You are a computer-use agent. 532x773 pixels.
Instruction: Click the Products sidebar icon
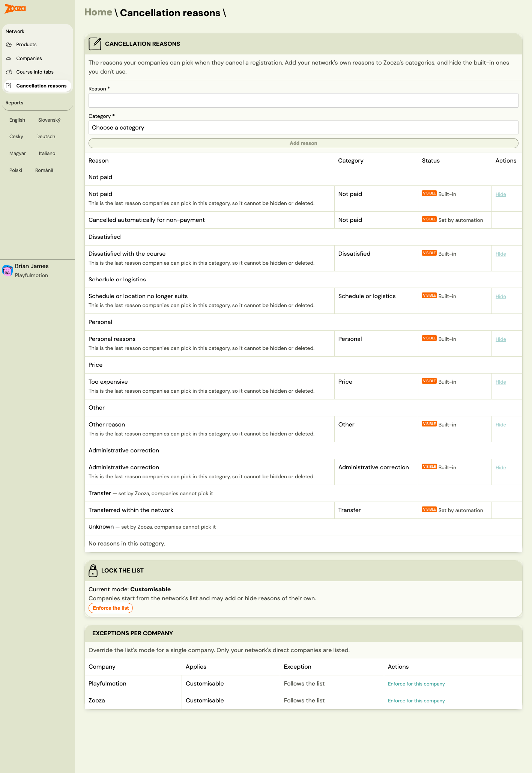(9, 44)
